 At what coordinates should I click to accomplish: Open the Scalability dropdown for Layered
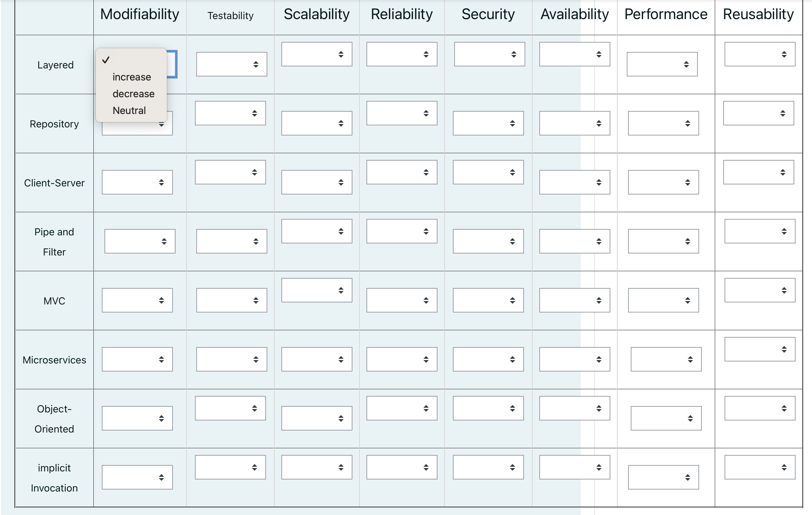(316, 54)
